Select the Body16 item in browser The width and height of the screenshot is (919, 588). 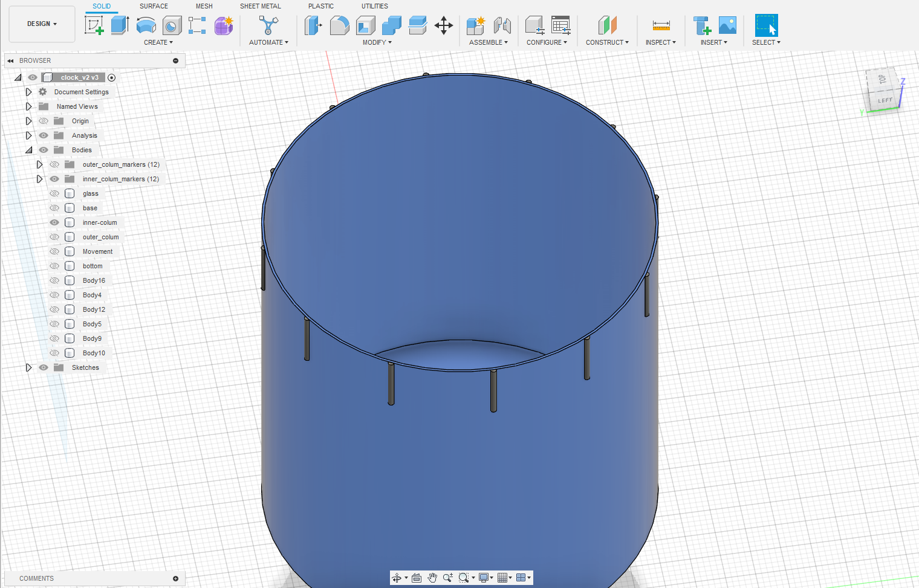94,280
